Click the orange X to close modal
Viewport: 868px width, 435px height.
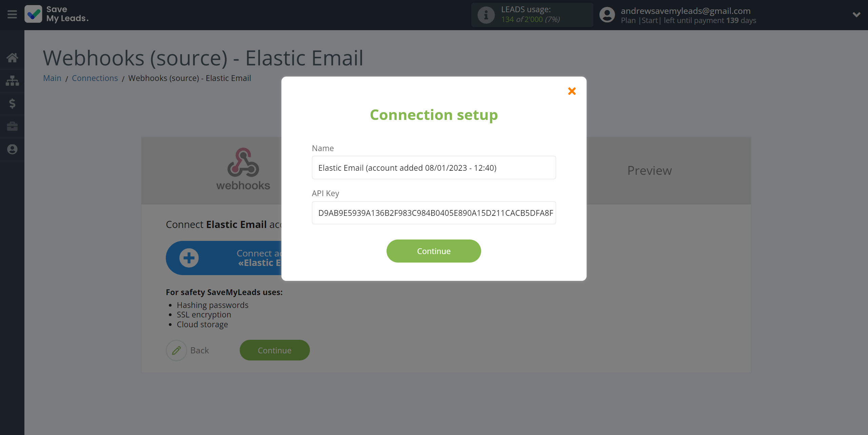click(x=572, y=91)
